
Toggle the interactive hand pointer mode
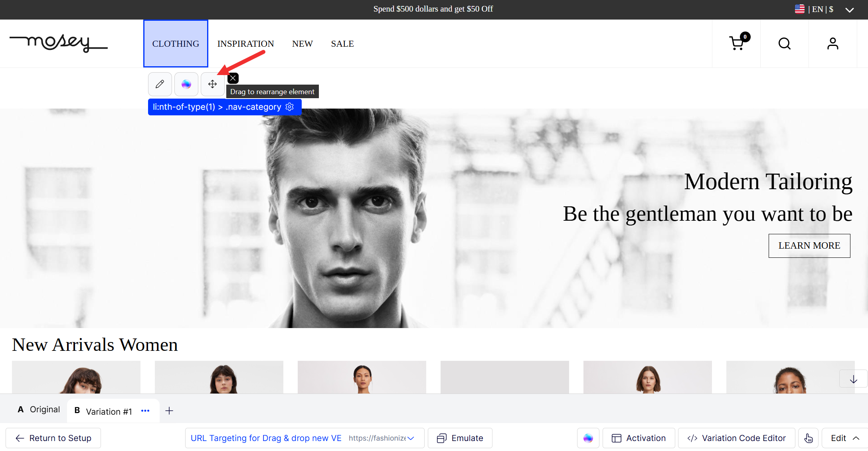pyautogui.click(x=808, y=438)
